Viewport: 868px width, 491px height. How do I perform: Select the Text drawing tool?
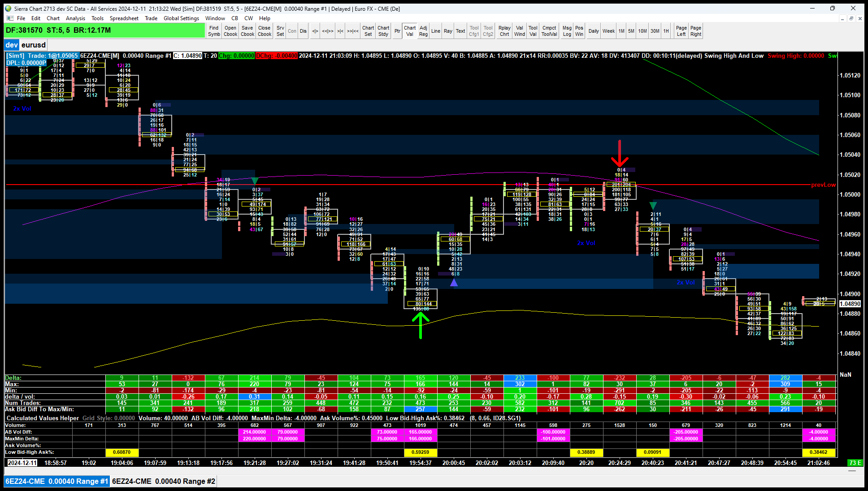(460, 31)
